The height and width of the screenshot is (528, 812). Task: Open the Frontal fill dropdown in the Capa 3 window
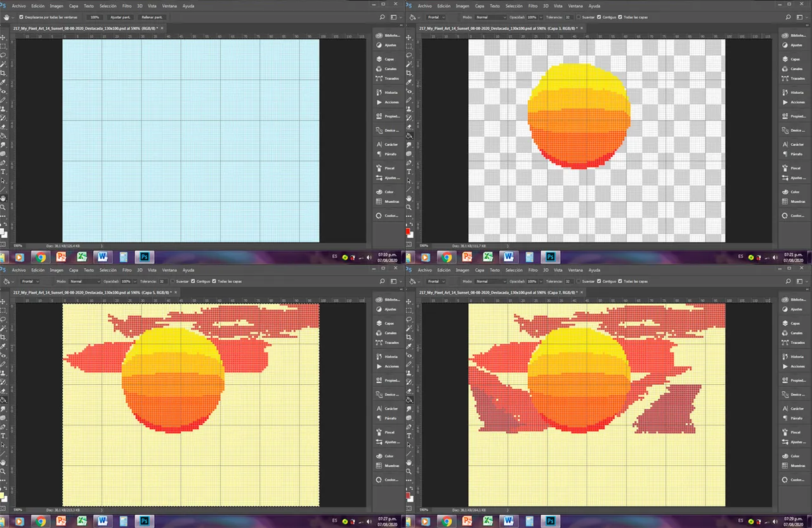(x=437, y=17)
